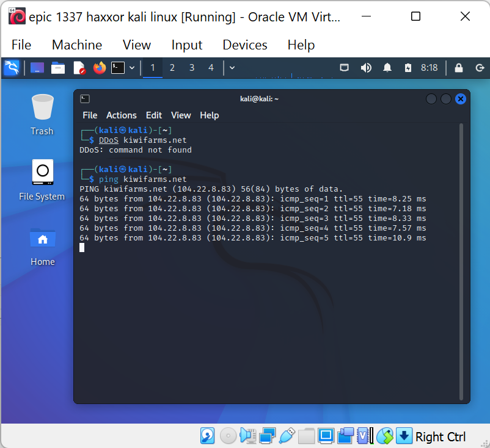Viewport: 490px width, 448px height.
Task: Open the Kali applications menu
Action: point(12,67)
